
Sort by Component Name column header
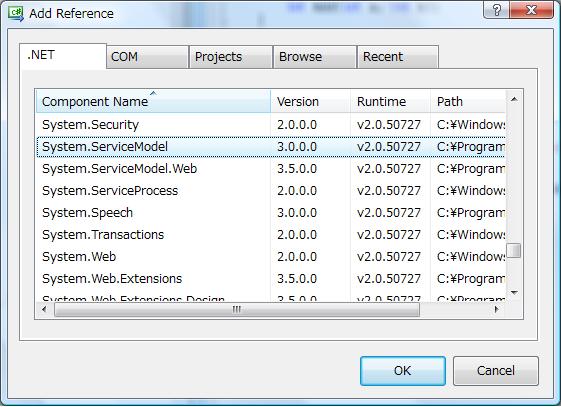(153, 102)
